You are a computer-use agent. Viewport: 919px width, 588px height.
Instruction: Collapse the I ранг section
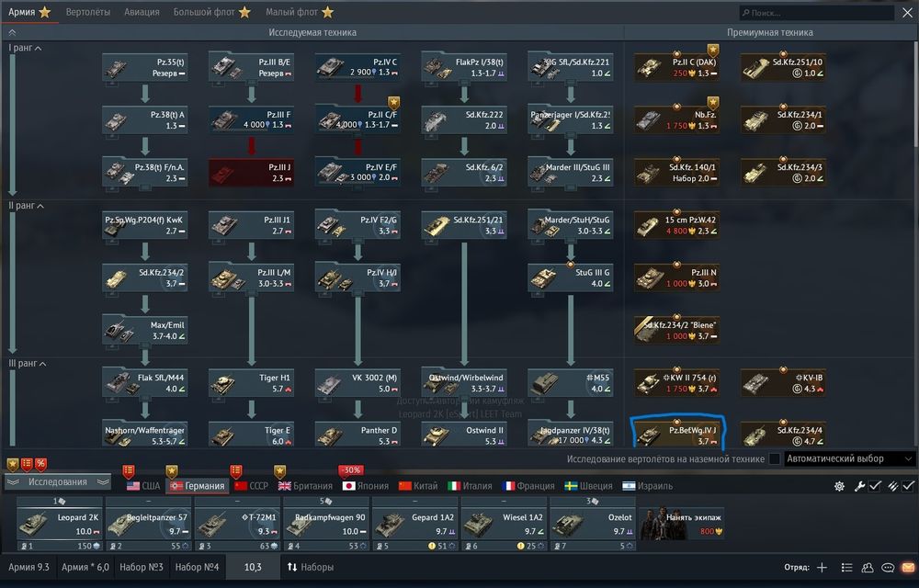pos(25,48)
